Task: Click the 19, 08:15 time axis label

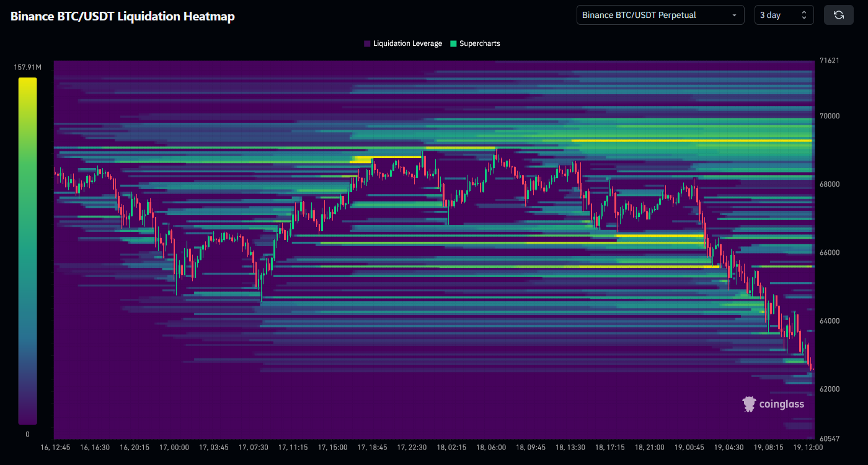Action: click(x=769, y=447)
